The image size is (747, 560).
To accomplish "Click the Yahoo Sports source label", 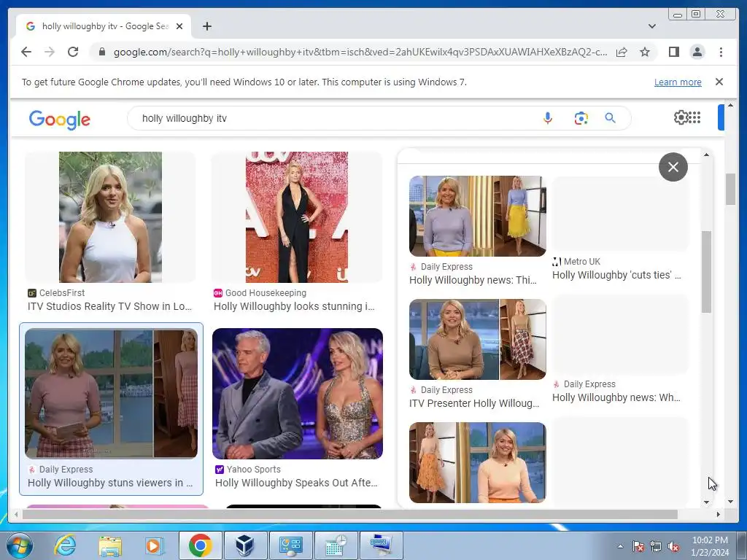I will click(x=253, y=469).
